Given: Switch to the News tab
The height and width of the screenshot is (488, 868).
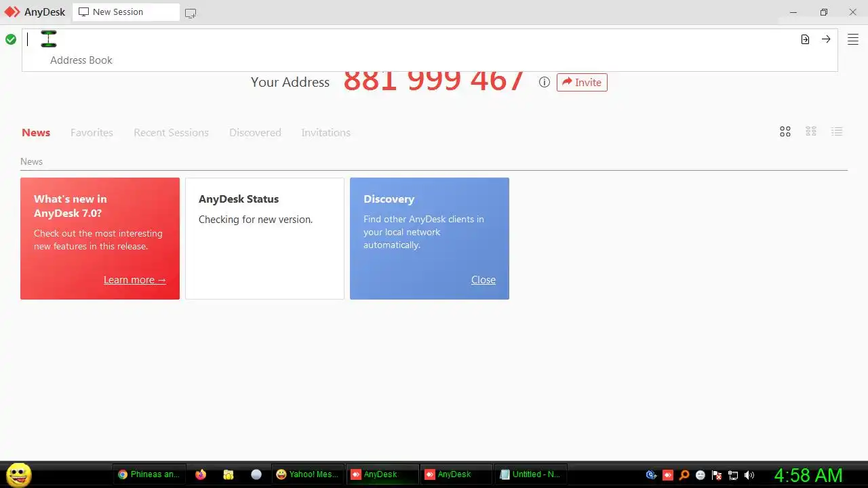Looking at the screenshot, I should point(36,133).
